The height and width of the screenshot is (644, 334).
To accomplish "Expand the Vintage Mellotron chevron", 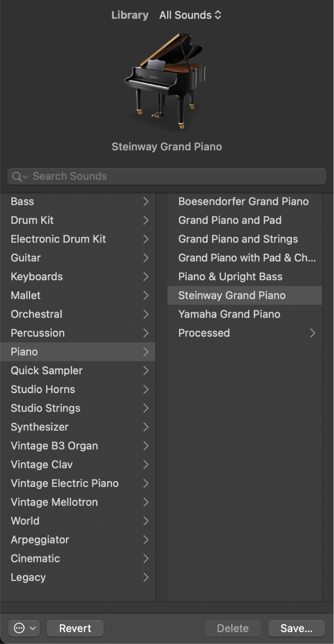I will tap(146, 502).
